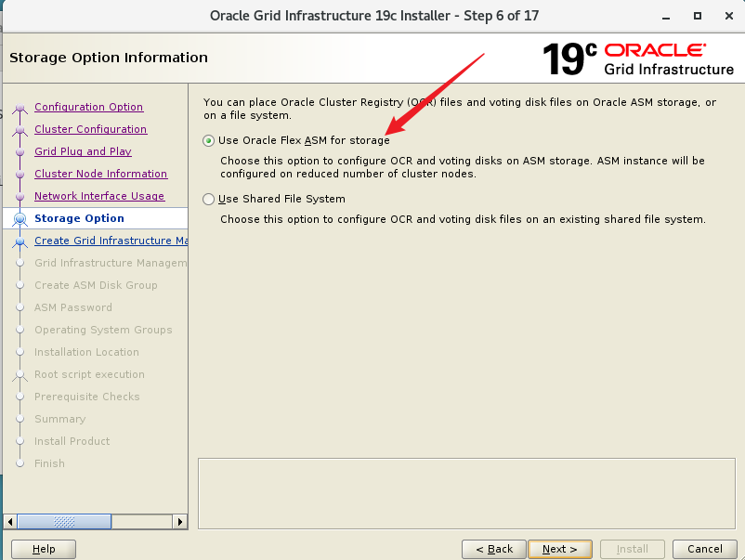This screenshot has width=745, height=560.
Task: Click the disabled Installation Location step
Action: click(86, 352)
